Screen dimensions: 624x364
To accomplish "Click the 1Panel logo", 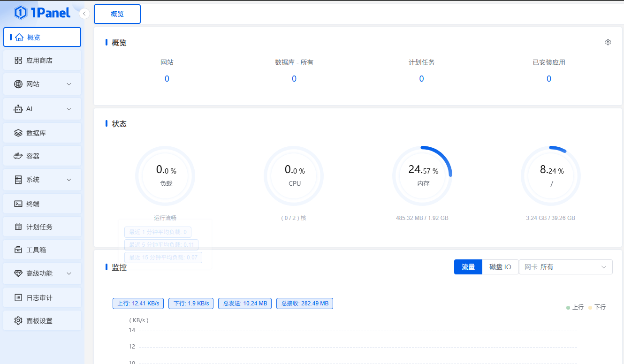I will coord(42,13).
